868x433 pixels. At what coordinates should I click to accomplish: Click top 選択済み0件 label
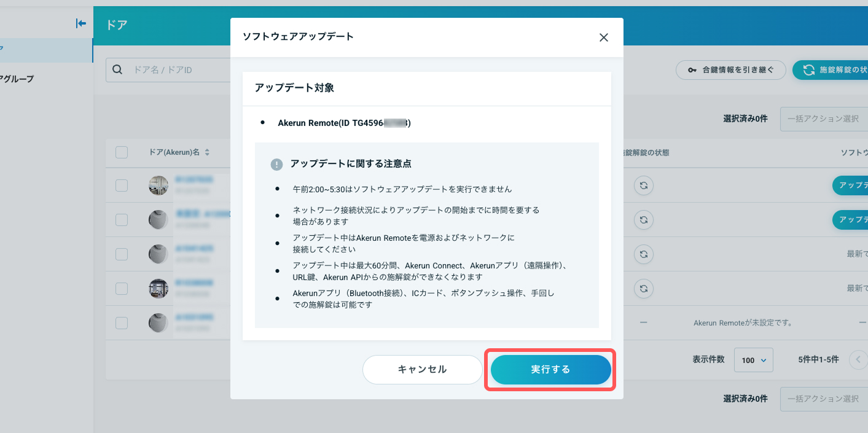745,119
